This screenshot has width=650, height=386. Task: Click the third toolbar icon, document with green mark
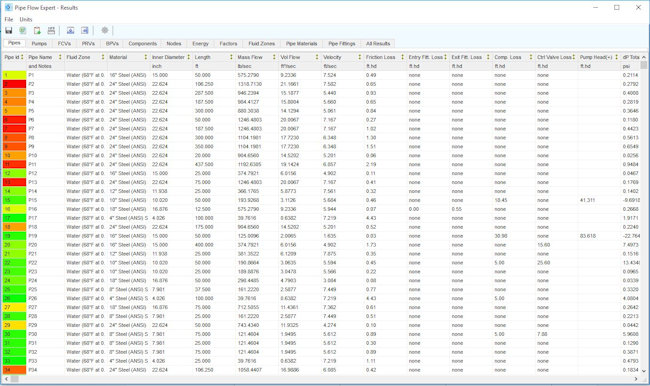click(x=37, y=30)
